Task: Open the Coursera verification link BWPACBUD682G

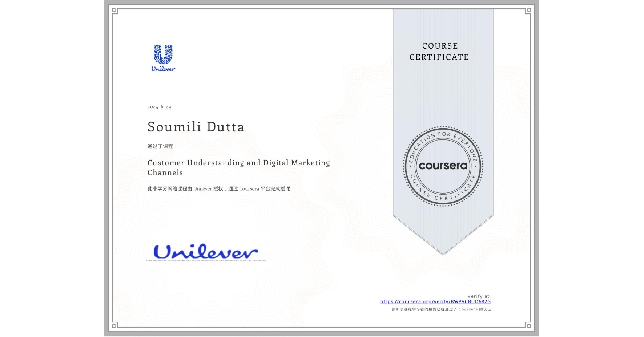Action: (436, 302)
